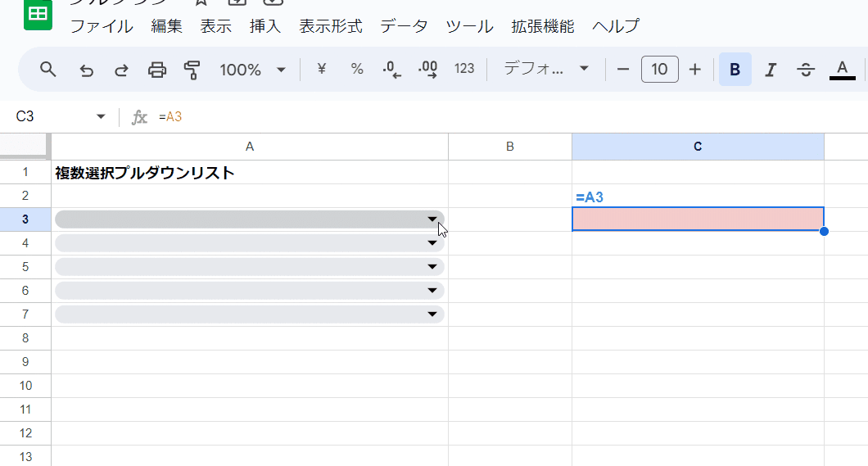This screenshot has width=868, height=466.
Task: Undo the last action
Action: click(86, 70)
